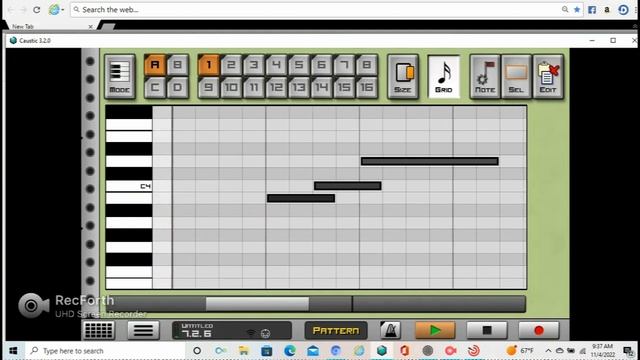640x360 pixels.
Task: Open File Explorer from the taskbar
Action: 244,351
